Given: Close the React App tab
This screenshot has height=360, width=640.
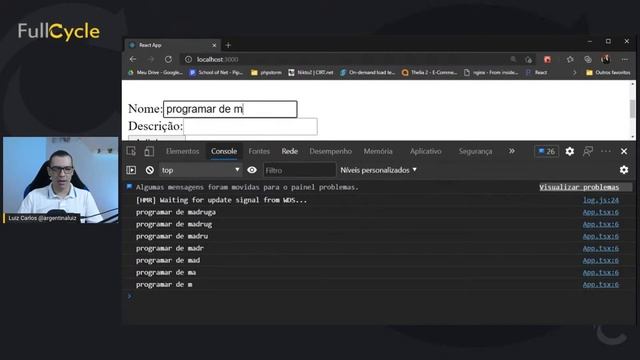Looking at the screenshot, I should [214, 45].
